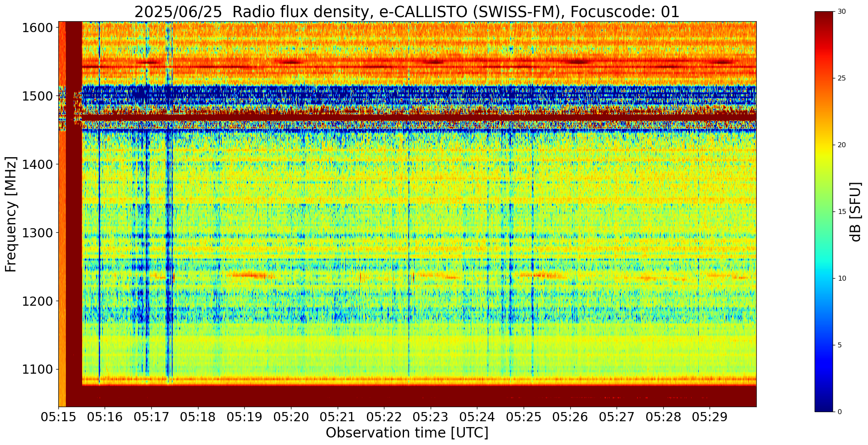Click the colorbar tick label 25
This screenshot has height=445, width=868.
pos(841,78)
